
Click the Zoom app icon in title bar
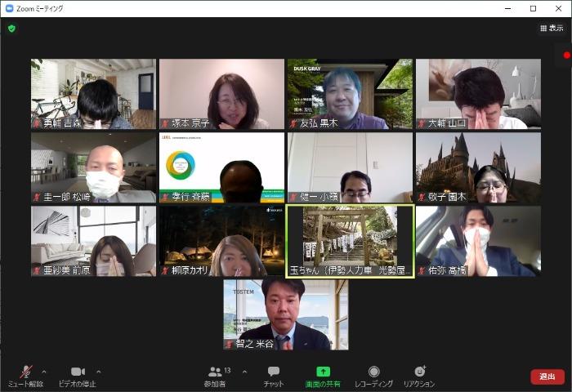click(x=9, y=8)
